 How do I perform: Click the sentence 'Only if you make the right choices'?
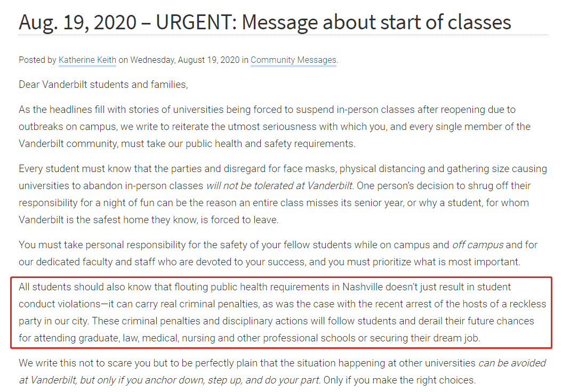pyautogui.click(x=399, y=380)
